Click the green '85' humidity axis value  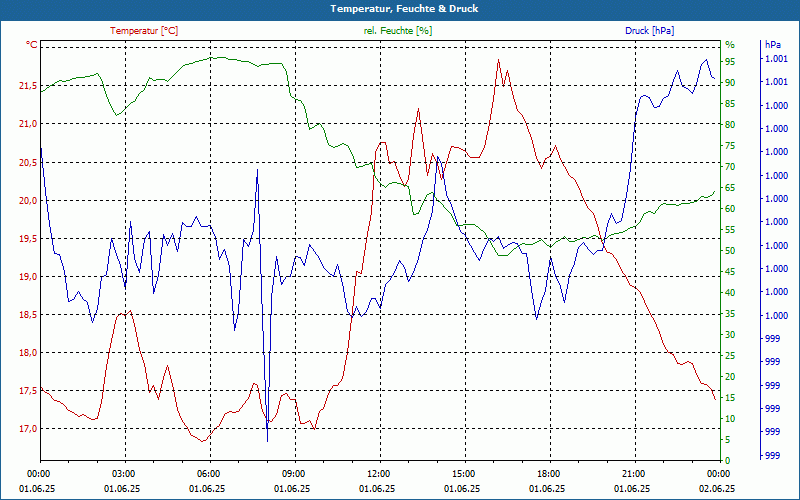click(x=730, y=104)
